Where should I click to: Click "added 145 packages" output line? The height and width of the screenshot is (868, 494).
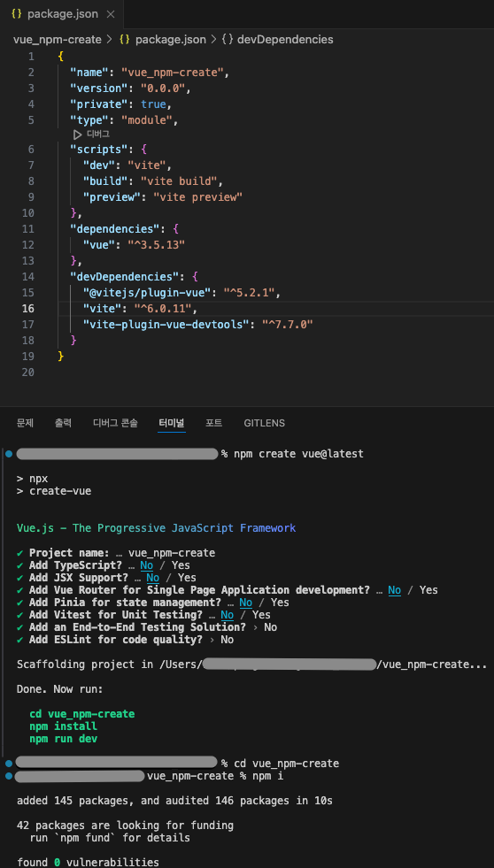pos(174,801)
